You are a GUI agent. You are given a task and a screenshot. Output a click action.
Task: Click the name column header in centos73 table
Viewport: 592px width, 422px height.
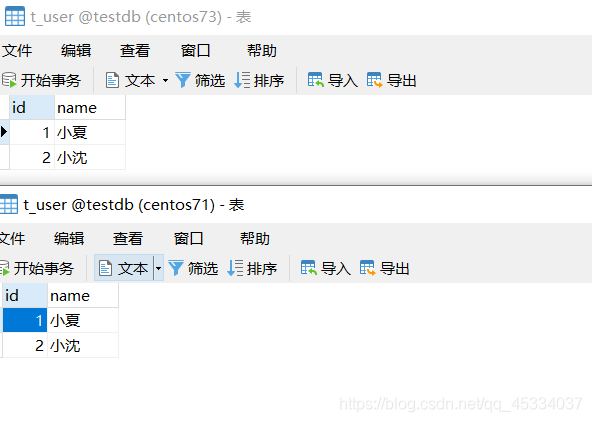point(90,108)
